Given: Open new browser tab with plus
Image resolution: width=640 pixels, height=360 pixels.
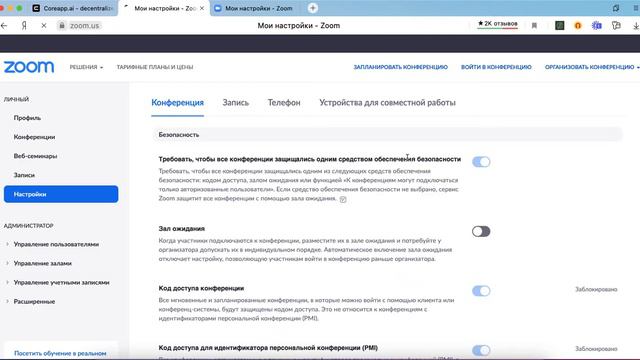Looking at the screenshot, I should click(x=313, y=8).
